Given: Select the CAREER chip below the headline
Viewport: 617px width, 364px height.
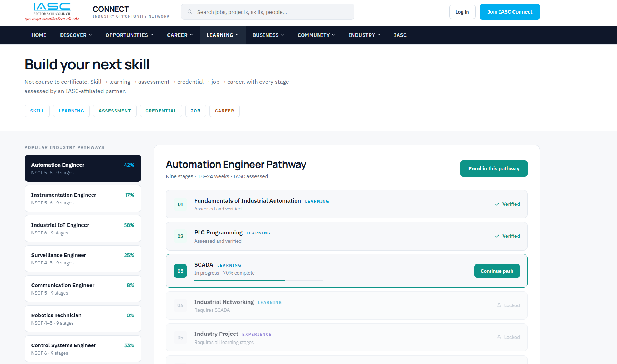Looking at the screenshot, I should [224, 111].
